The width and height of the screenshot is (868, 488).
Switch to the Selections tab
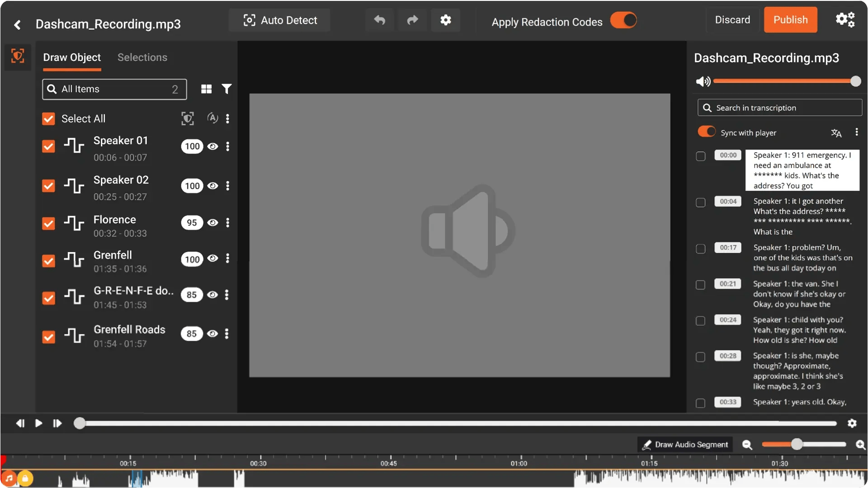point(142,58)
